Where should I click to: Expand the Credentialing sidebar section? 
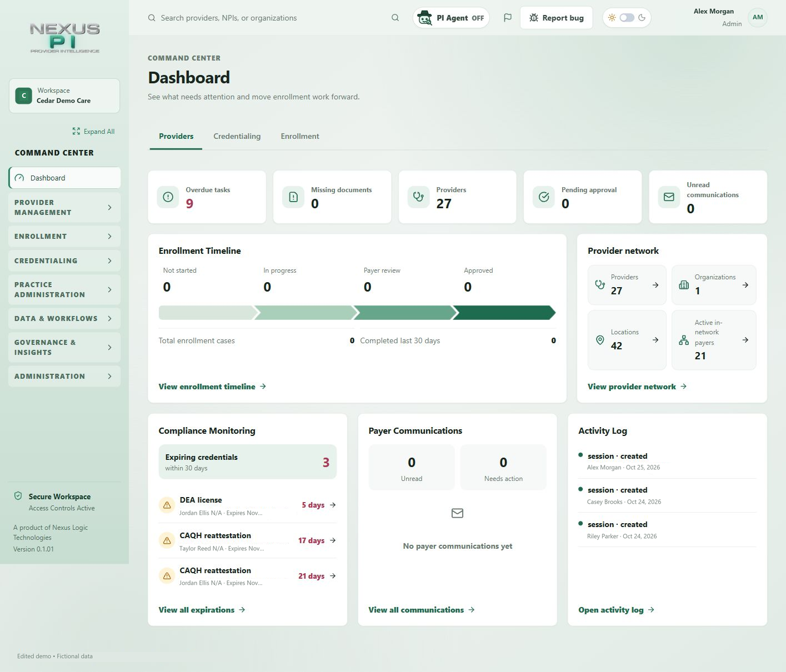[x=64, y=261]
